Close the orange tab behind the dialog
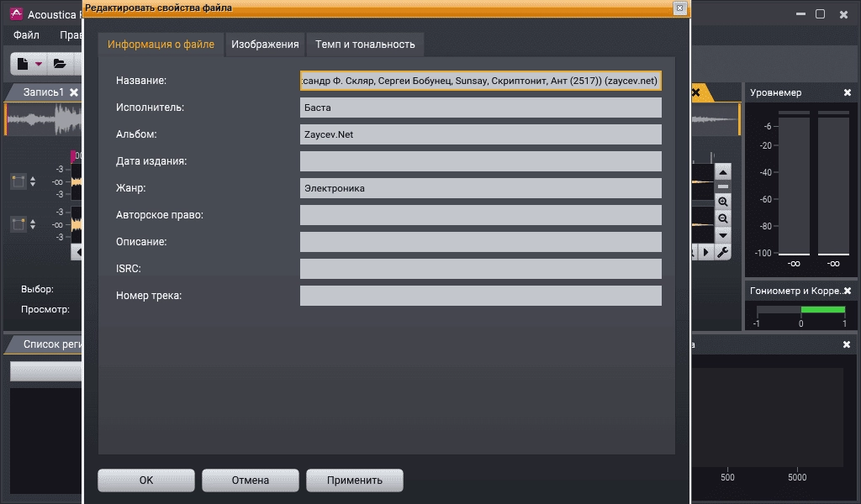 point(696,92)
